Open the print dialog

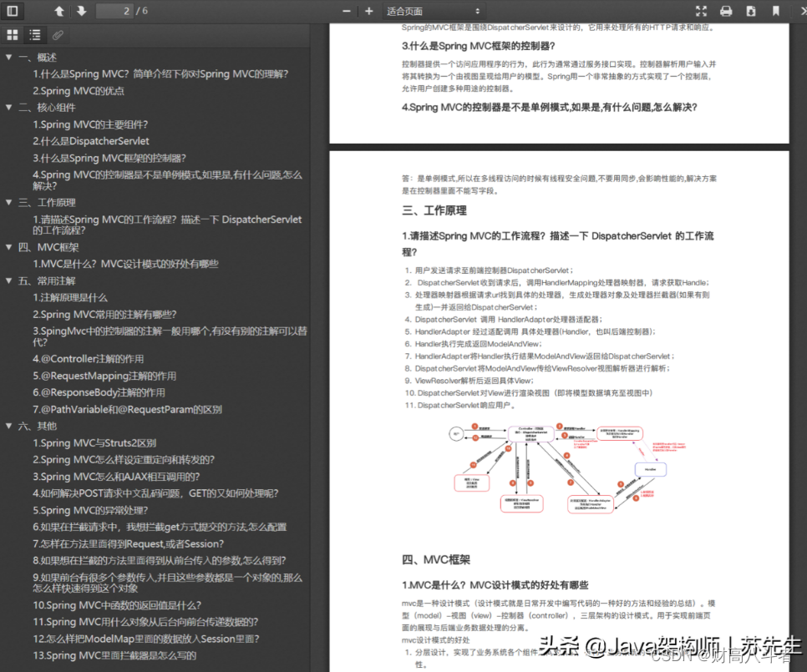(725, 11)
